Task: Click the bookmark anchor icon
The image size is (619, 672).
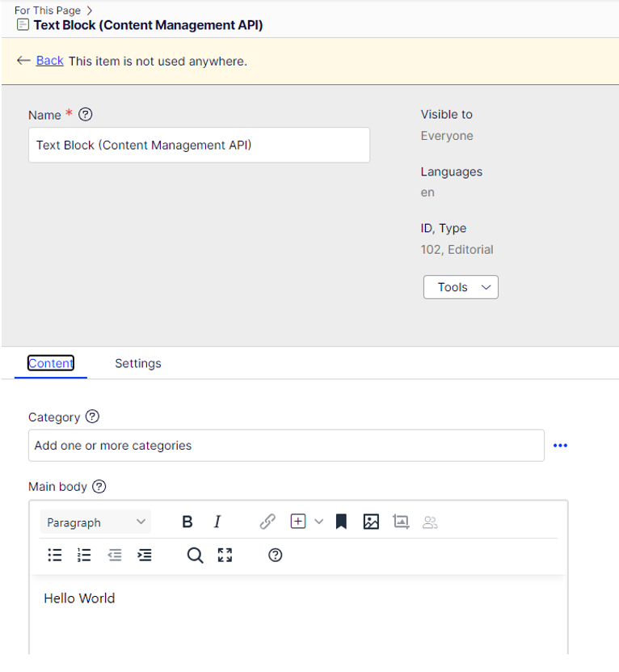Action: pyautogui.click(x=341, y=522)
